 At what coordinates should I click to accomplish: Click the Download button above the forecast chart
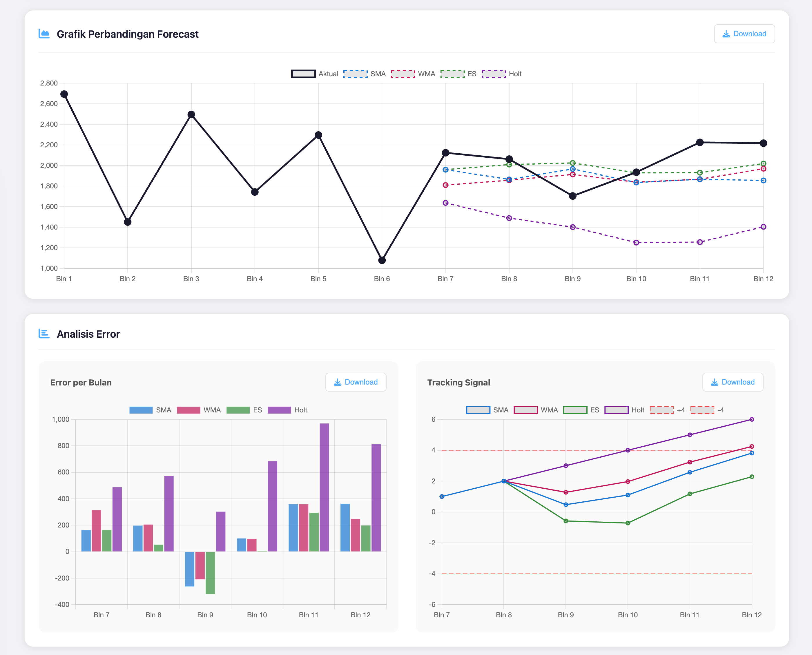tap(744, 34)
